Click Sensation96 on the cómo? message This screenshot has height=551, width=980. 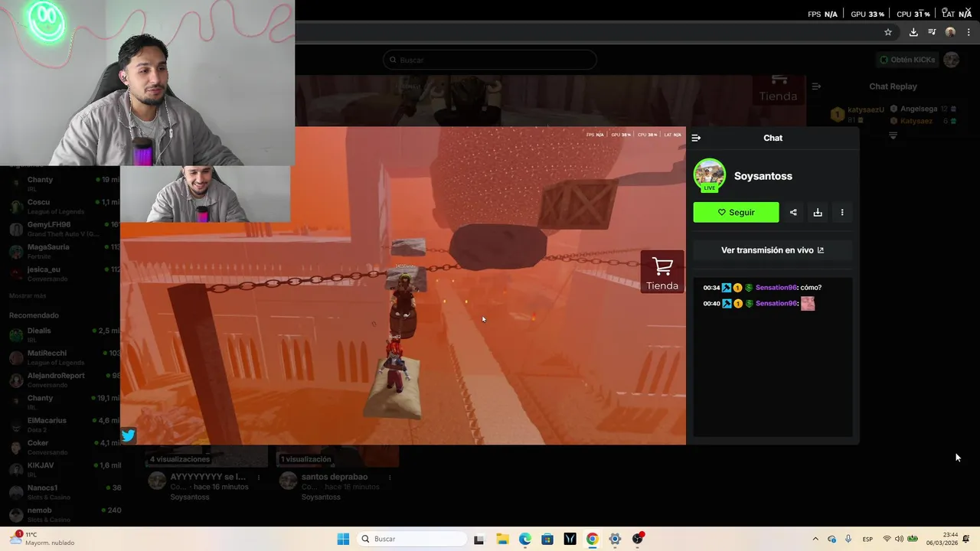pos(776,288)
